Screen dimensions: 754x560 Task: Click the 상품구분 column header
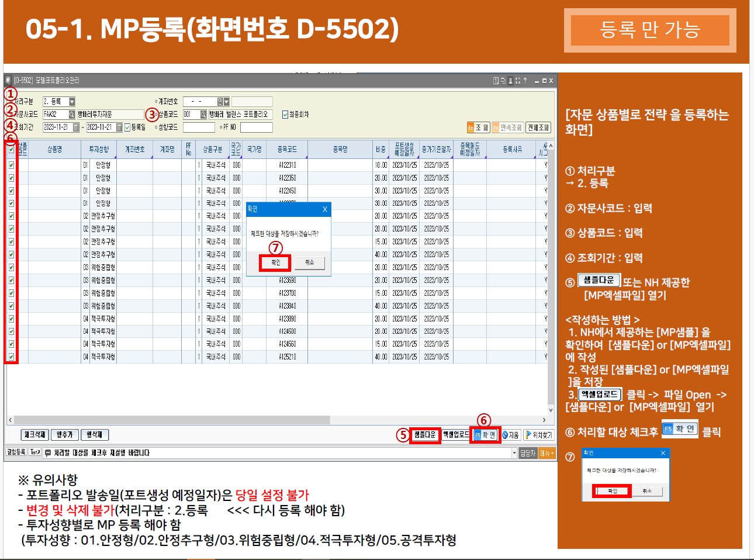pyautogui.click(x=213, y=150)
